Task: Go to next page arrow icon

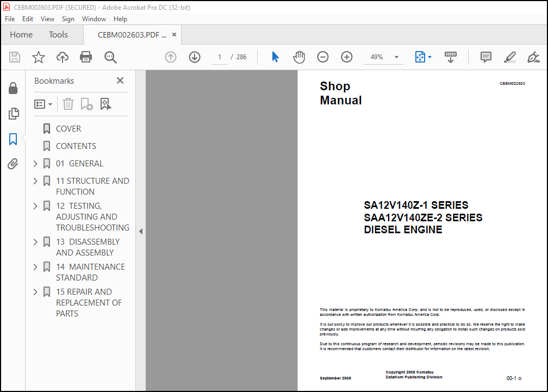Action: click(195, 57)
